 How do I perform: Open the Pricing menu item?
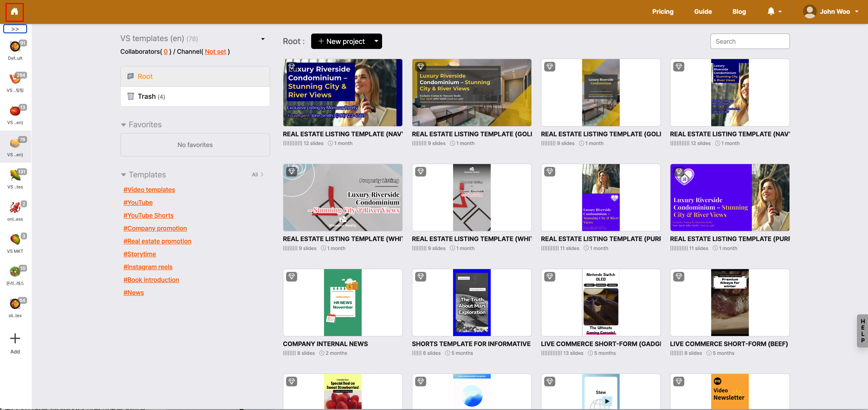click(662, 11)
